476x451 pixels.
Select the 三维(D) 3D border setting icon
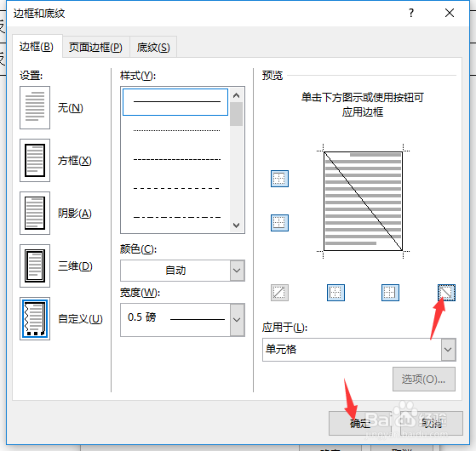(35, 265)
